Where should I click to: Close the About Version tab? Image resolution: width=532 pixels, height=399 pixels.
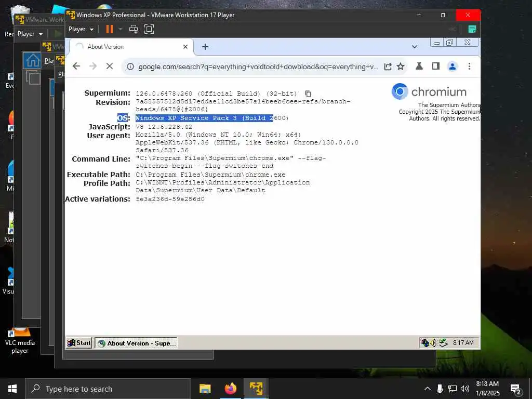pyautogui.click(x=185, y=47)
